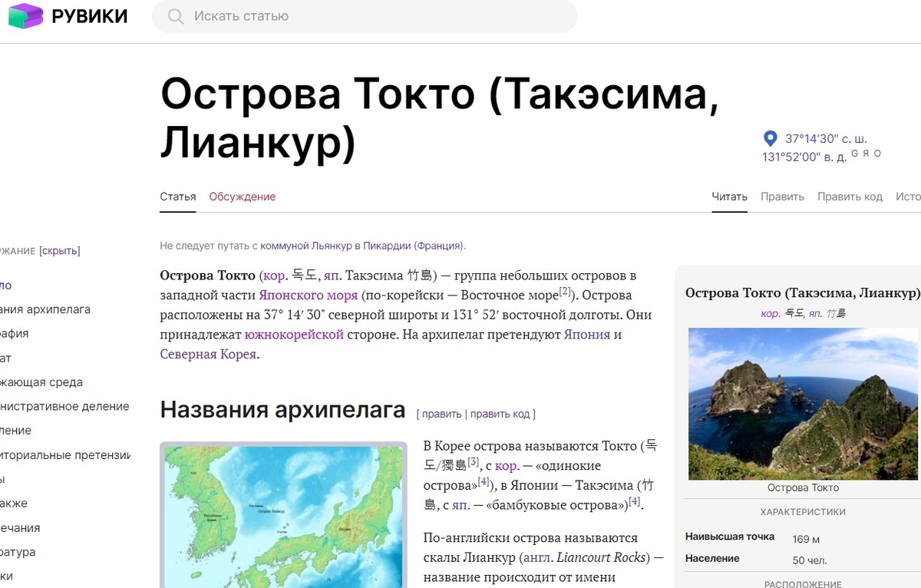
Task: Click 'править' next to Названия архипелага heading
Action: [x=441, y=414]
